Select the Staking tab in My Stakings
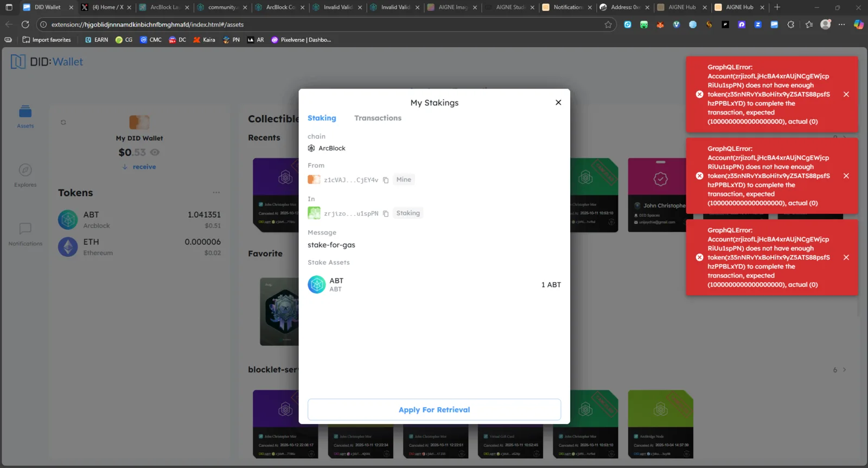 point(322,118)
